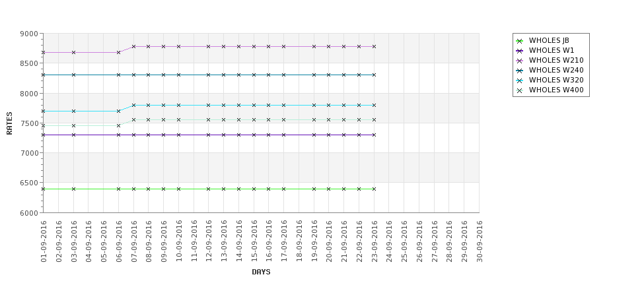Click WHOLES W320 data point on 06-09-2016
This screenshot has height=283, width=644.
pyautogui.click(x=119, y=111)
